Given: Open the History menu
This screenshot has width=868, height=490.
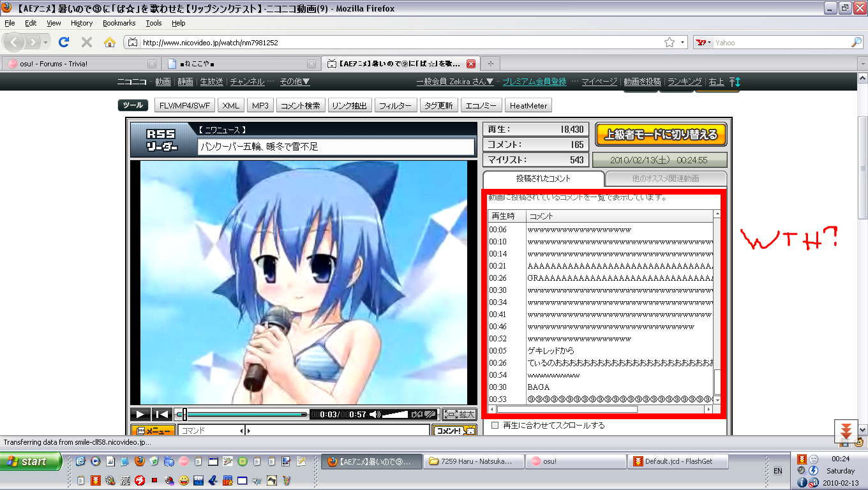Looking at the screenshot, I should (x=82, y=23).
